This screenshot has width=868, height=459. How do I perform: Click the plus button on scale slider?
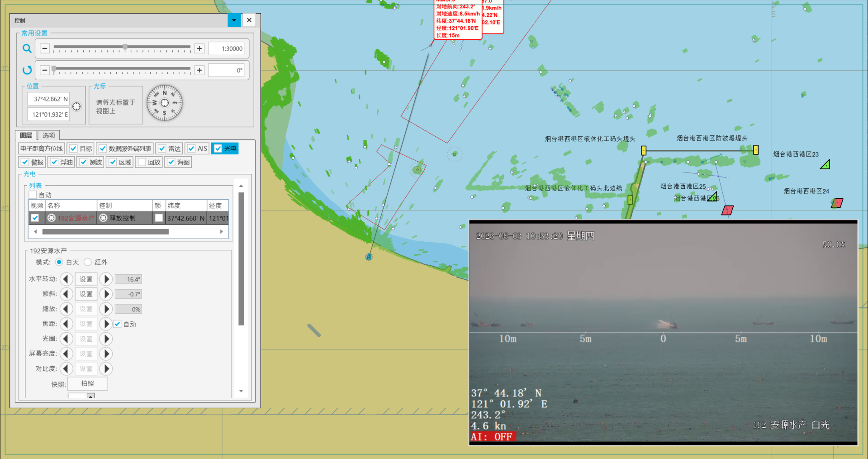pos(199,48)
